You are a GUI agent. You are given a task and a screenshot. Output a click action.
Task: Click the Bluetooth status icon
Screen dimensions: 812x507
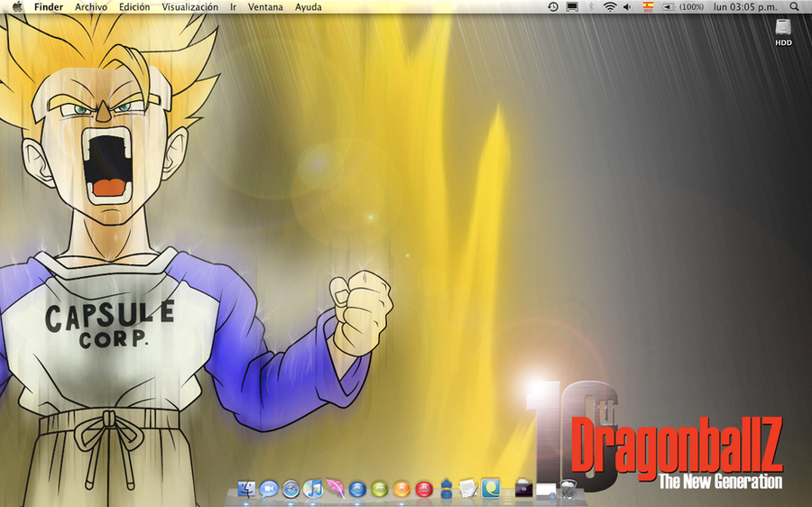[x=591, y=7]
